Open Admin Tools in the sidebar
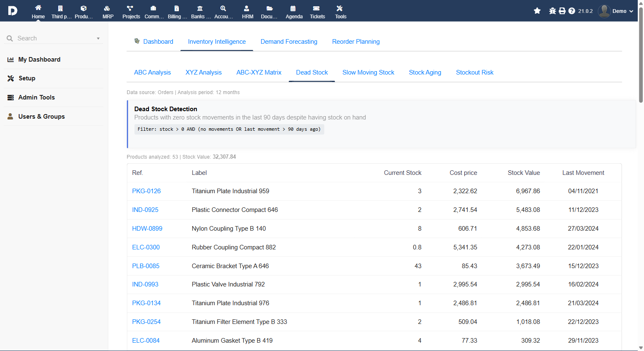 (37, 97)
